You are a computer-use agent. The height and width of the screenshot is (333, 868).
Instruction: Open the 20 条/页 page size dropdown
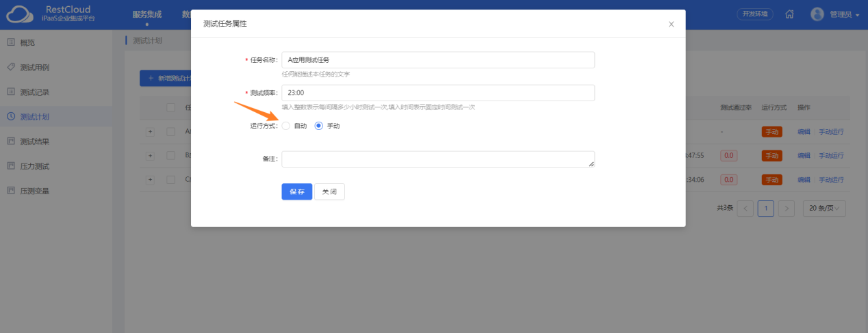pyautogui.click(x=825, y=208)
